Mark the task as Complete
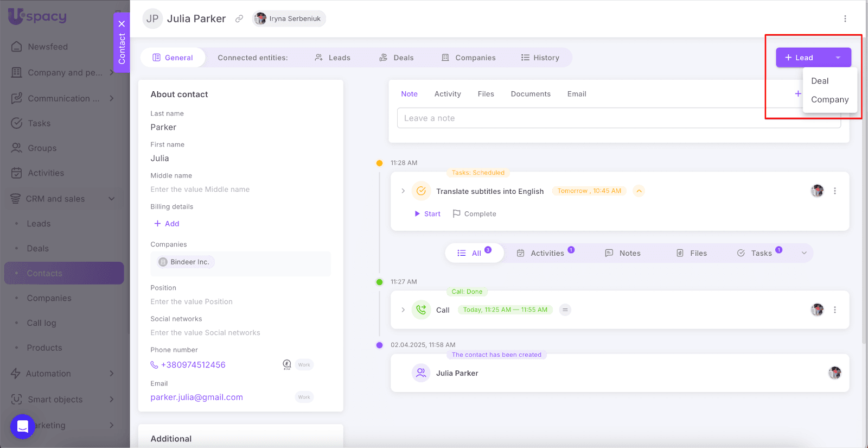868x448 pixels. 475,214
